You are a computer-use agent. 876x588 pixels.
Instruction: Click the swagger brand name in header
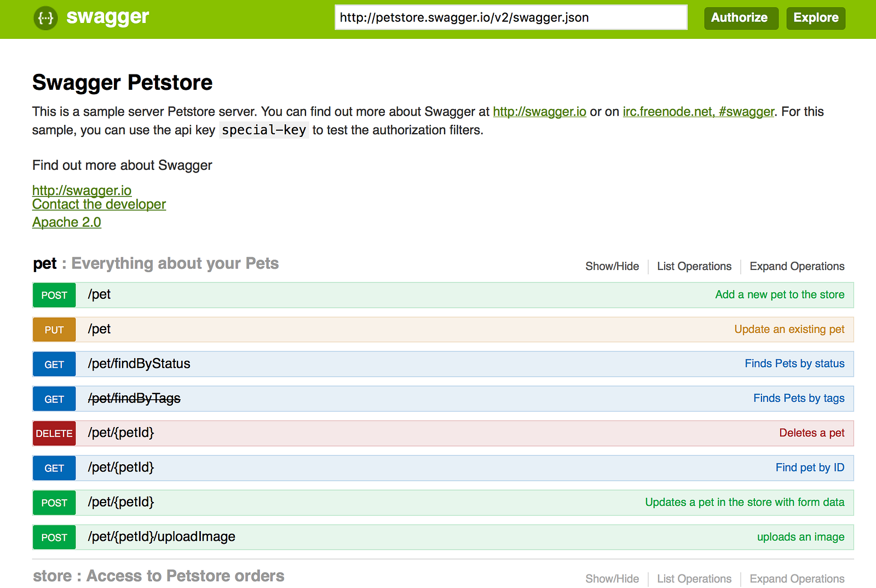pos(107,17)
